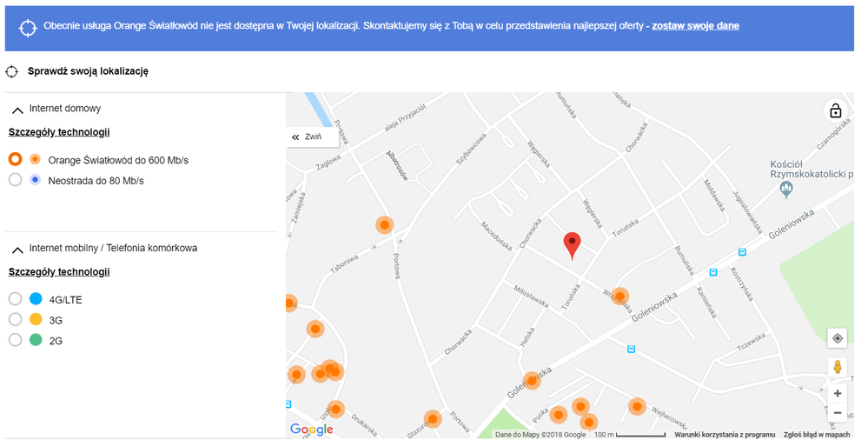Click the map lock icon

pyautogui.click(x=835, y=110)
